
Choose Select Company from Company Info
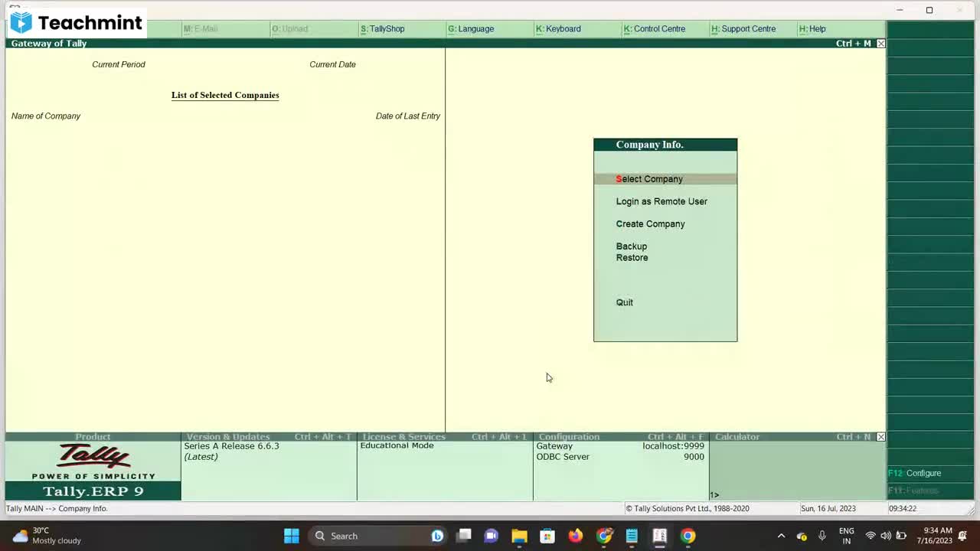649,178
